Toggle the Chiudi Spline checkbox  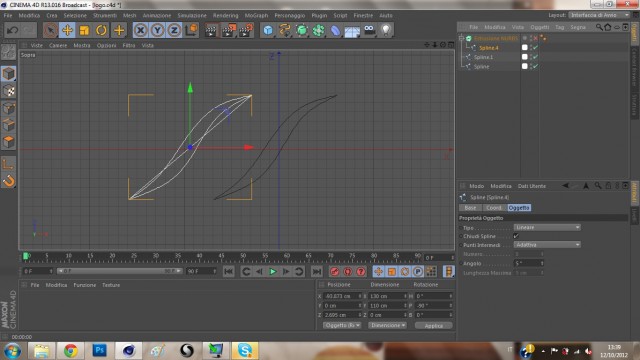[x=516, y=236]
